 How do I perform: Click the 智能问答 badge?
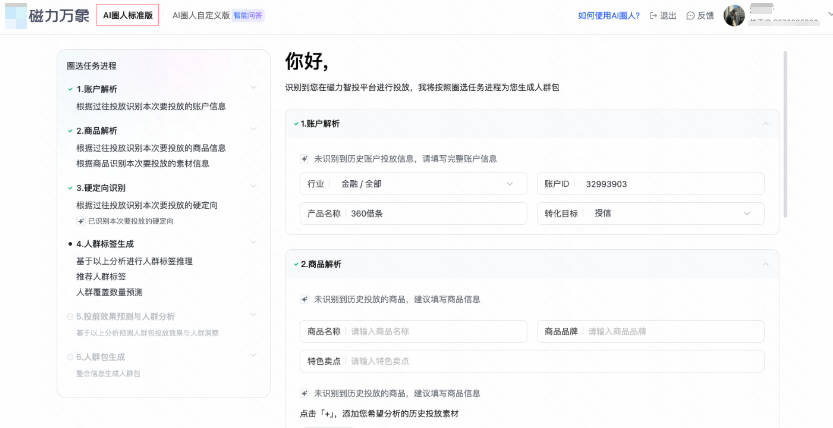coord(248,15)
